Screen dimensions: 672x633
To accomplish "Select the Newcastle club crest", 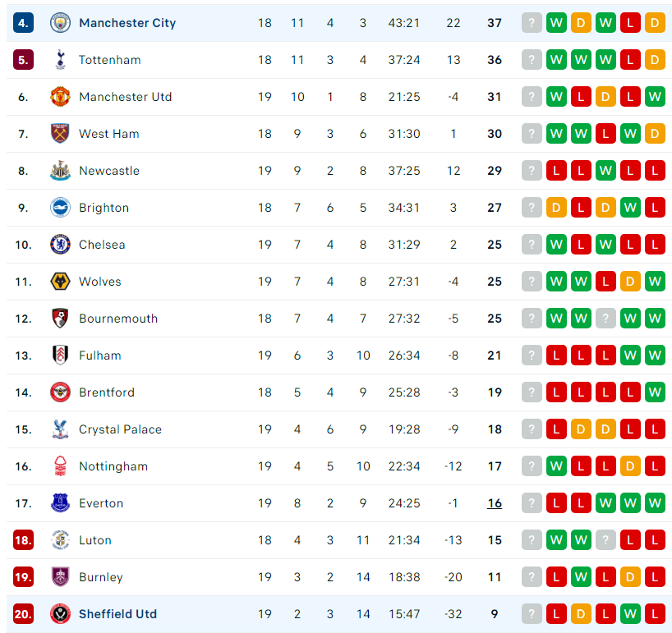I will click(60, 171).
